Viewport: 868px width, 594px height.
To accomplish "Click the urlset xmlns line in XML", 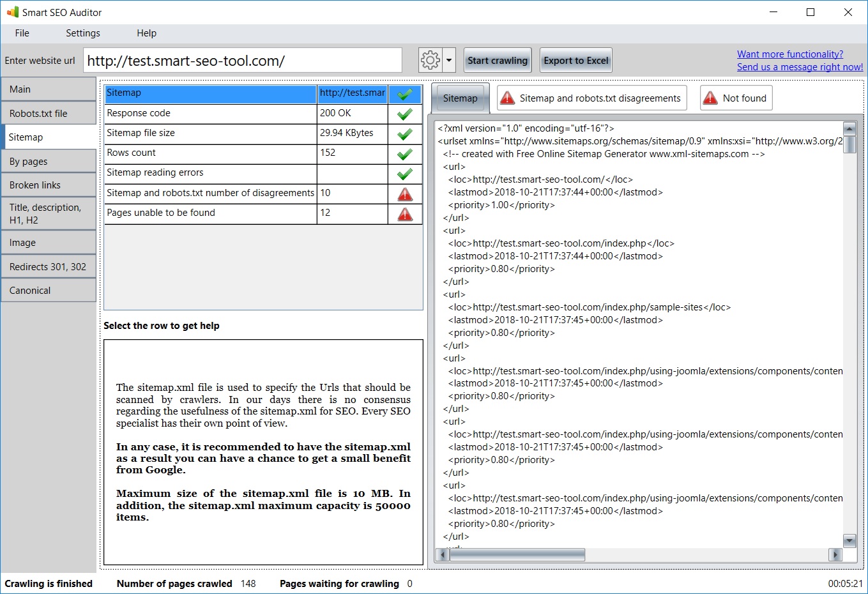I will tap(640, 141).
